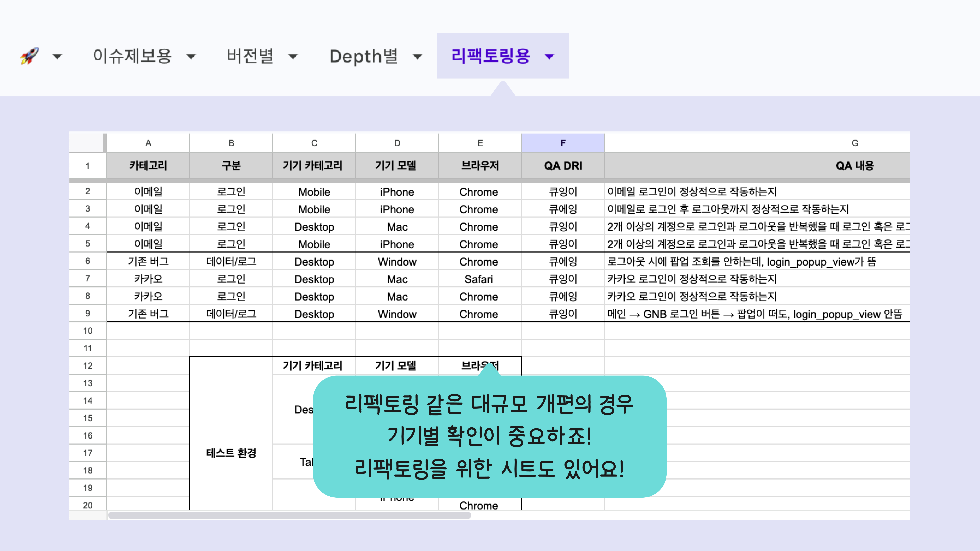Click 카카오 cell in row 8
The width and height of the screenshot is (980, 551).
148,297
